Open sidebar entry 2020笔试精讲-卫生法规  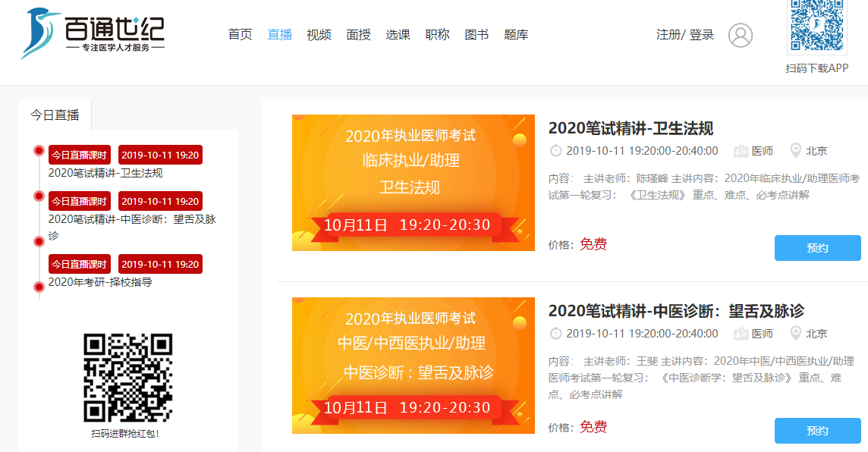click(105, 173)
